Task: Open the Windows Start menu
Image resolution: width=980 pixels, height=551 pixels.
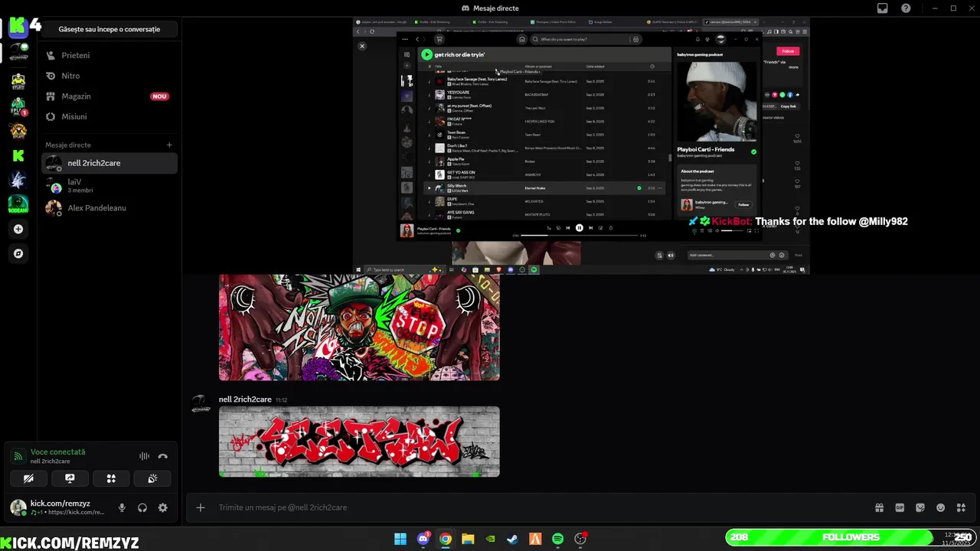Action: (x=400, y=539)
